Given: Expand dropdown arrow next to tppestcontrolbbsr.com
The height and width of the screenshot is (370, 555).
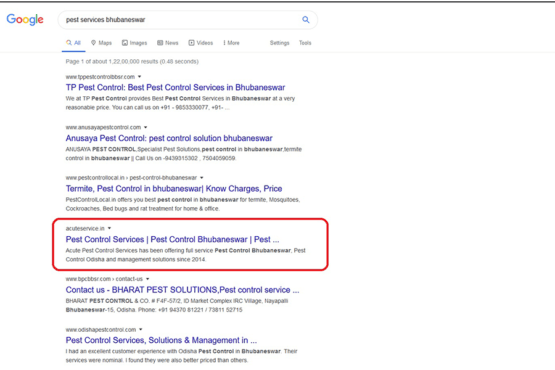Looking at the screenshot, I should tap(140, 76).
